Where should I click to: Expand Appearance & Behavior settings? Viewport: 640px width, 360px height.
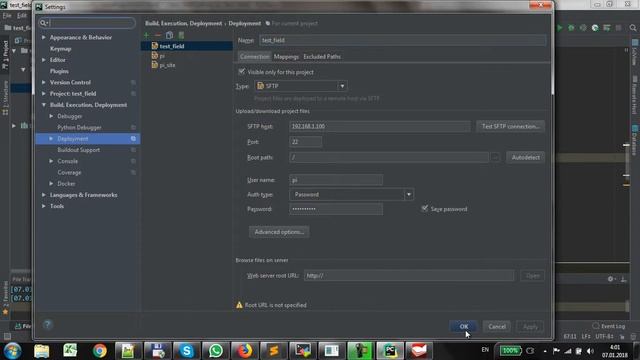point(44,37)
